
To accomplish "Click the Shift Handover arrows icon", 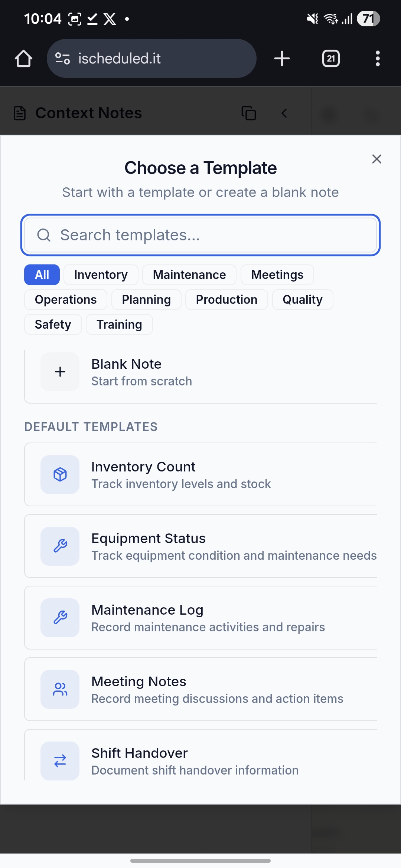I will [60, 761].
